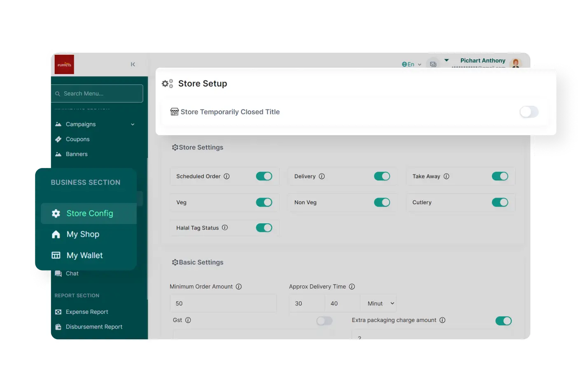The width and height of the screenshot is (580, 392).
Task: Enable the Gst toggle switch
Action: [x=324, y=321]
